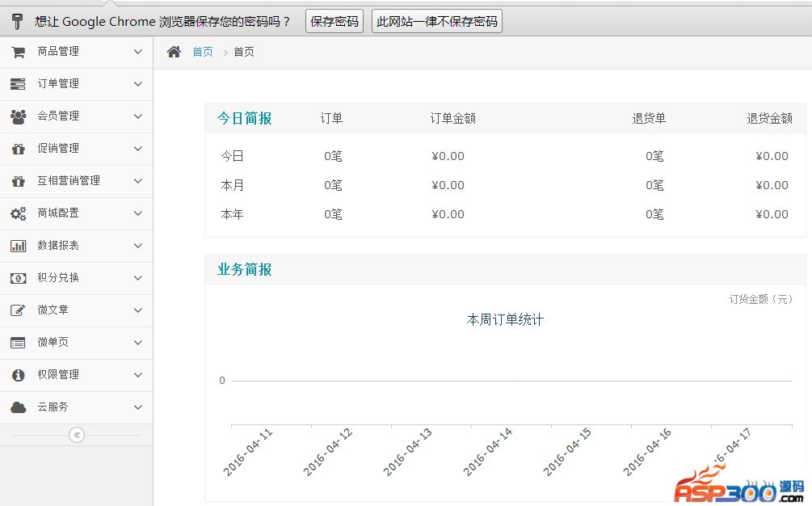Click the 会员管理 users icon

tap(18, 116)
